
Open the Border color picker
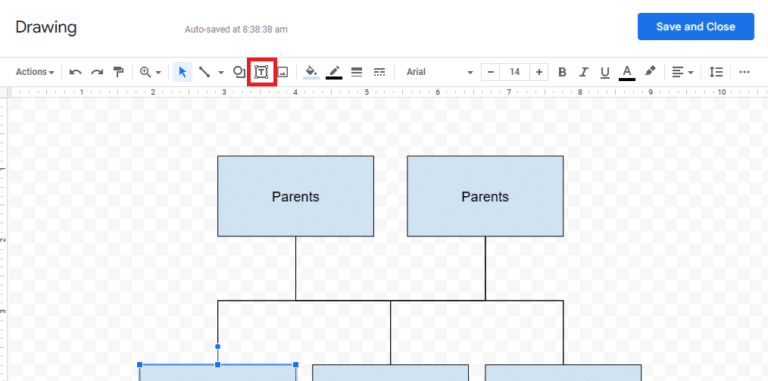pos(334,72)
